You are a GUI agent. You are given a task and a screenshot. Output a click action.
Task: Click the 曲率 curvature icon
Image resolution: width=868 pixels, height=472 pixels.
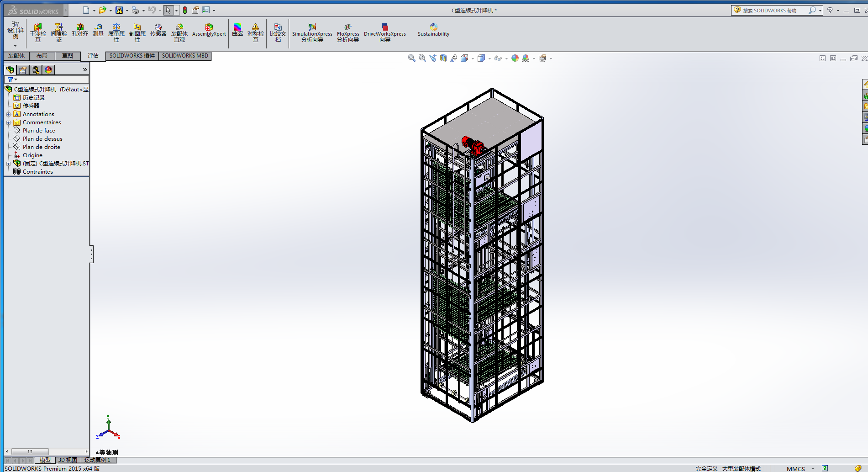point(237,30)
